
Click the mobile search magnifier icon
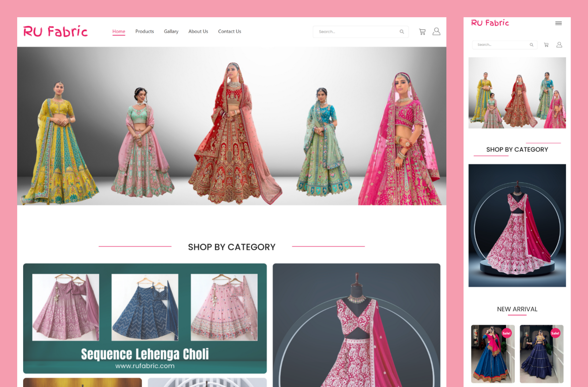pyautogui.click(x=531, y=45)
